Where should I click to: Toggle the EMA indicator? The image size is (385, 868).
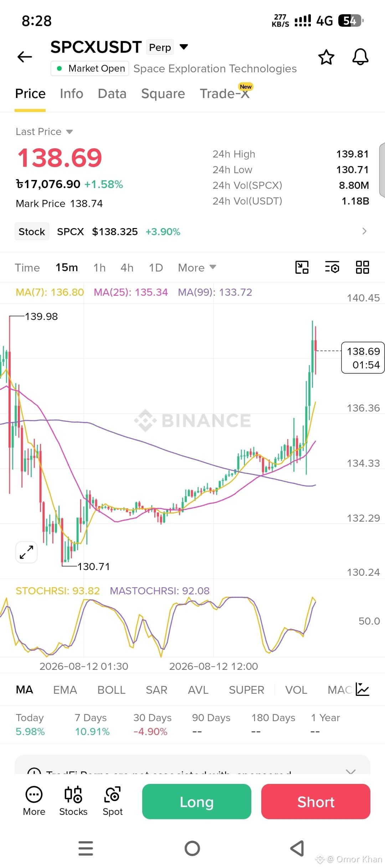(x=65, y=690)
